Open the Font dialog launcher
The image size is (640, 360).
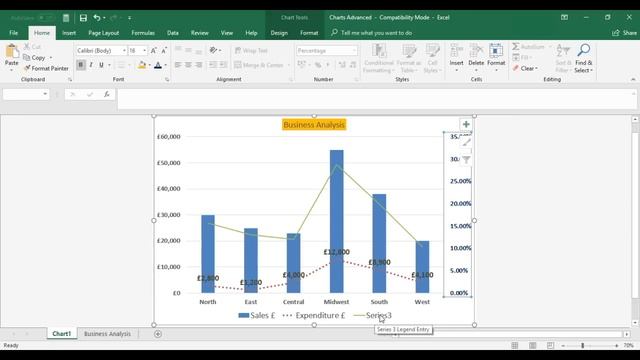pos(167,80)
